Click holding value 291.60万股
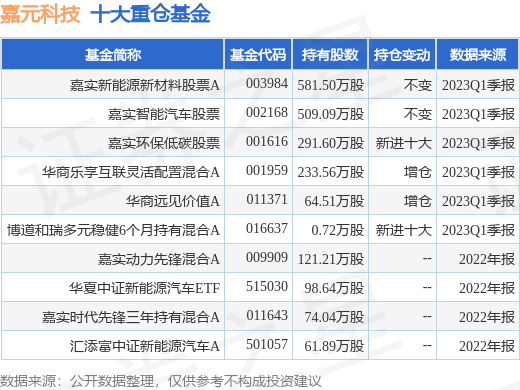Screen dimensions: 520x390 [331, 143]
